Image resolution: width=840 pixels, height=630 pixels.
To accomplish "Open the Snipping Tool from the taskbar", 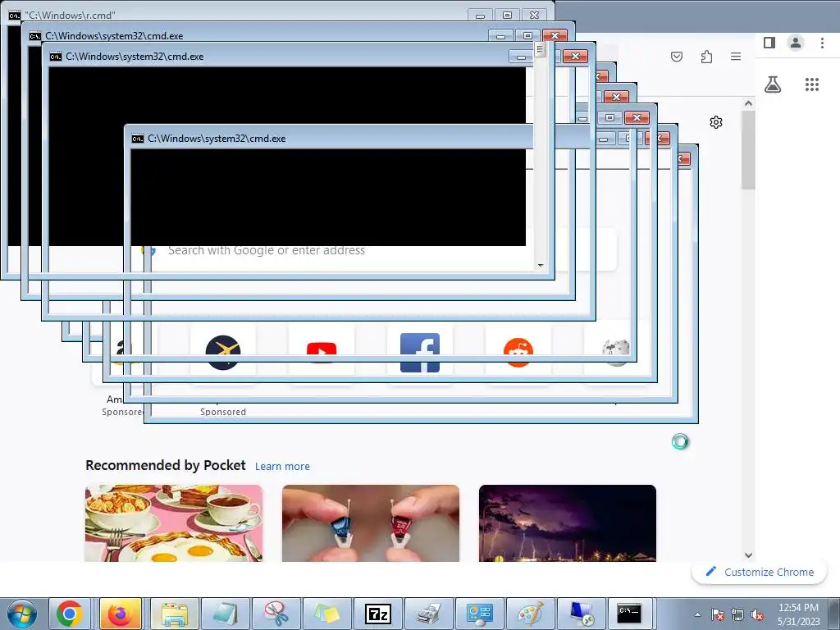I will tap(276, 614).
